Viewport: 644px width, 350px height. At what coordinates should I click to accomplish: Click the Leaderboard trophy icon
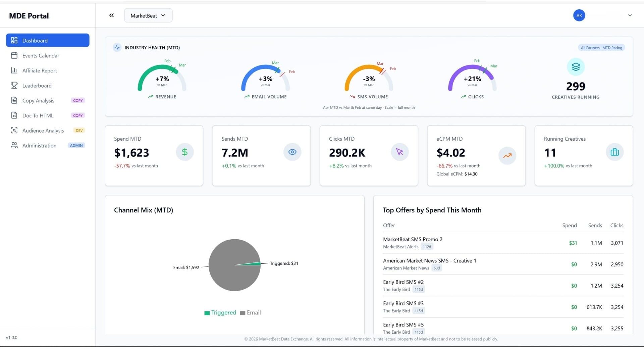click(14, 85)
